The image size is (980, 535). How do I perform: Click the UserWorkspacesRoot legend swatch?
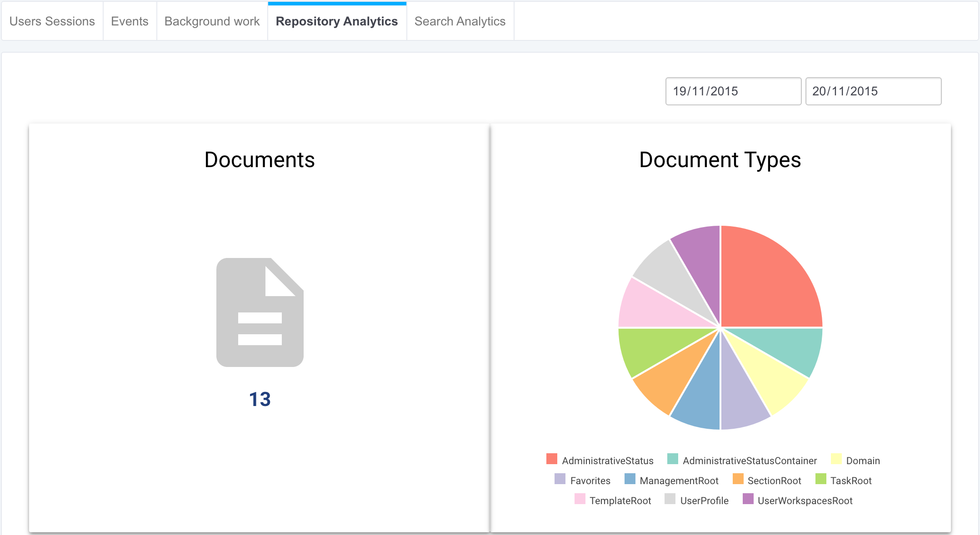coord(748,499)
